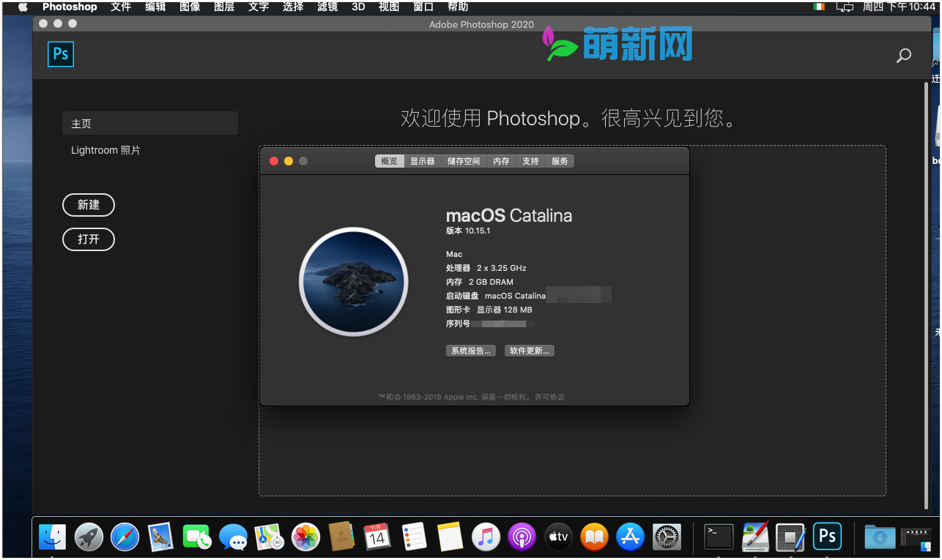Switch to the 显示器 tab
The image size is (942, 560).
pyautogui.click(x=422, y=161)
